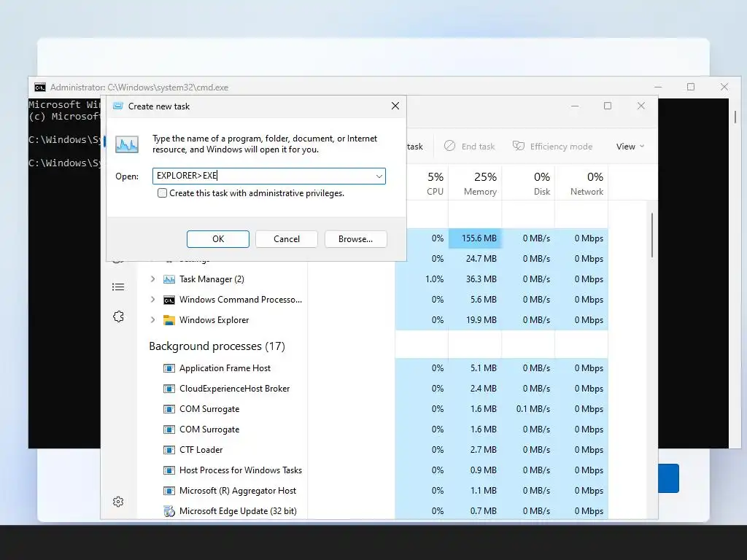This screenshot has height=560, width=747.
Task: Sort processes by Network column
Action: coord(587,183)
